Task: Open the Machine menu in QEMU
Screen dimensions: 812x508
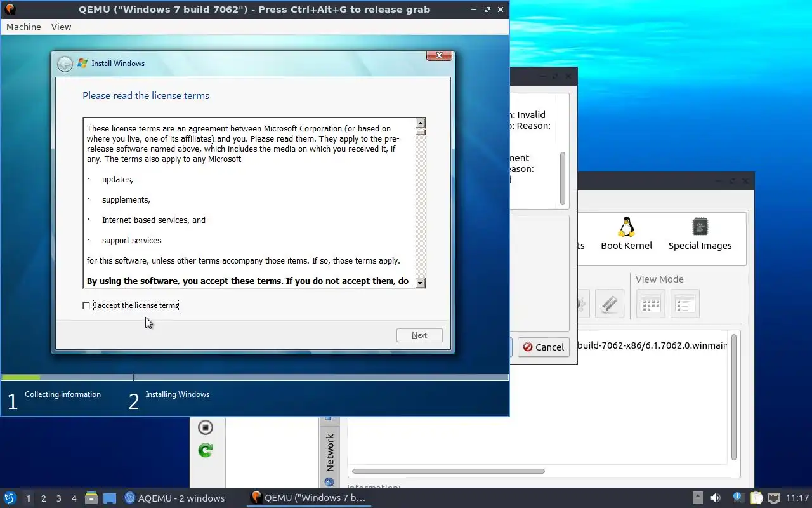Action: 23,27
